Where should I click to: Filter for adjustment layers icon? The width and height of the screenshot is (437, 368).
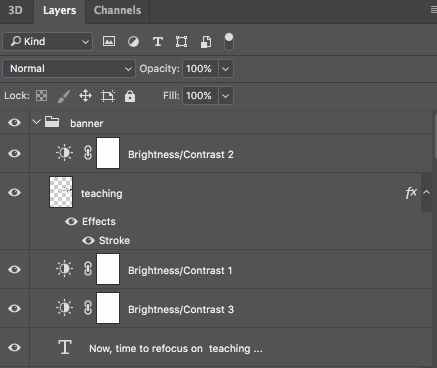[x=133, y=42]
